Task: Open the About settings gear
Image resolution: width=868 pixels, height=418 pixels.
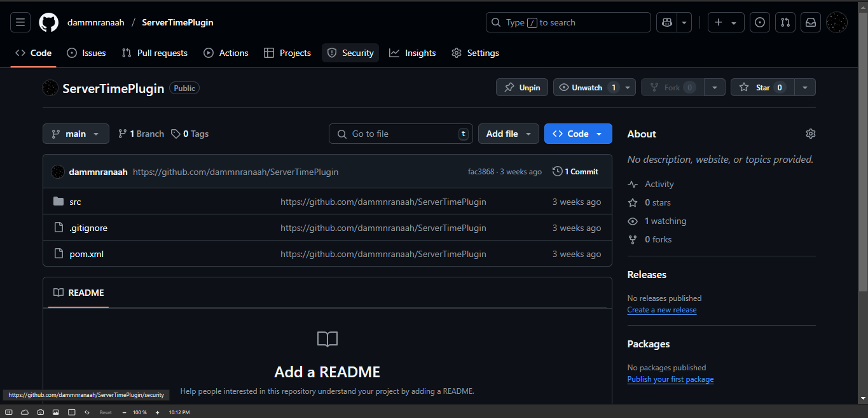Action: [x=810, y=134]
